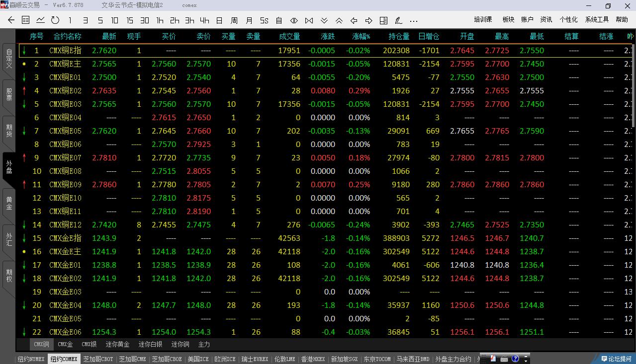Expand the more options ellipsis in toolbar

click(x=414, y=20)
